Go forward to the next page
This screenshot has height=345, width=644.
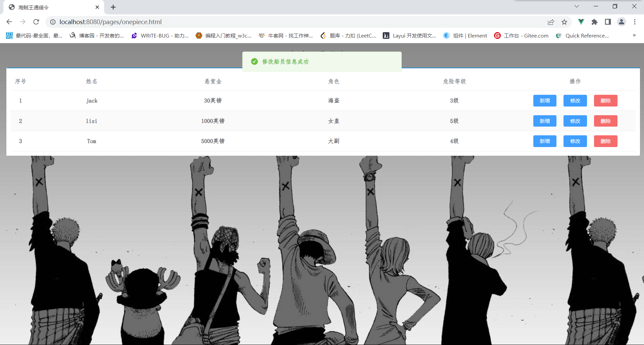[22, 22]
